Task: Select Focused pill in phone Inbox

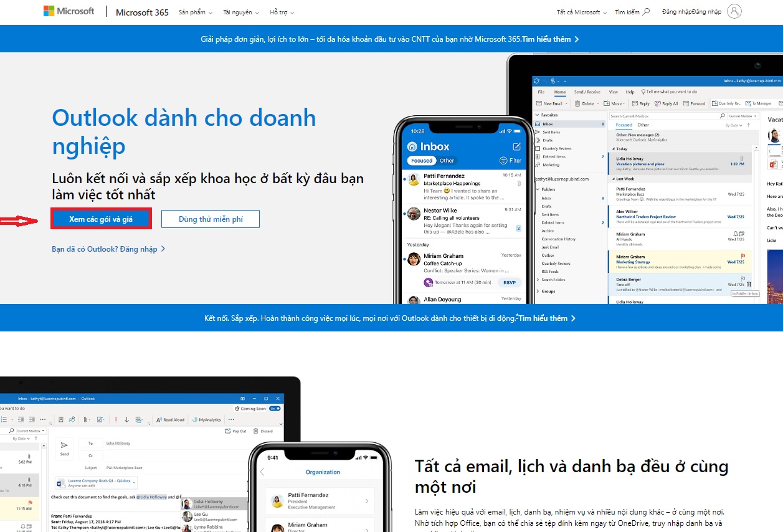Action: pos(422,161)
